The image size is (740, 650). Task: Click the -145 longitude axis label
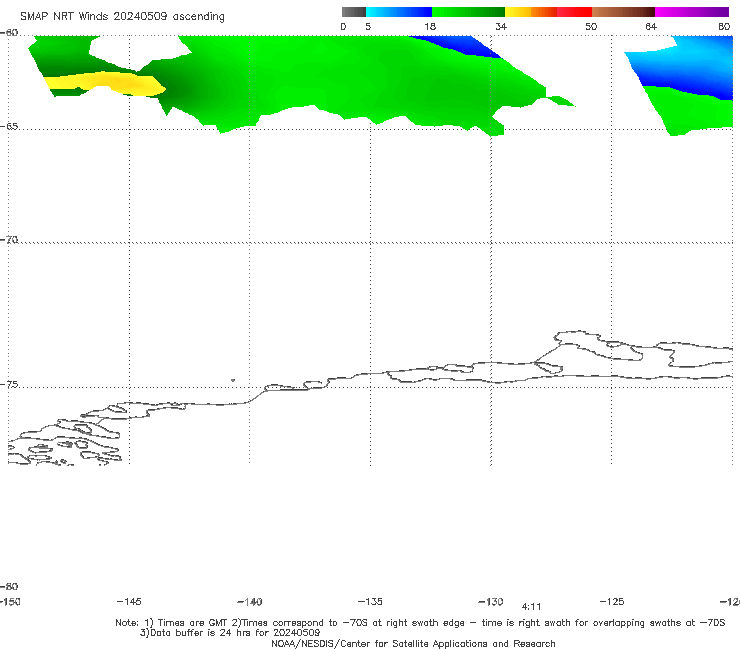(x=129, y=601)
